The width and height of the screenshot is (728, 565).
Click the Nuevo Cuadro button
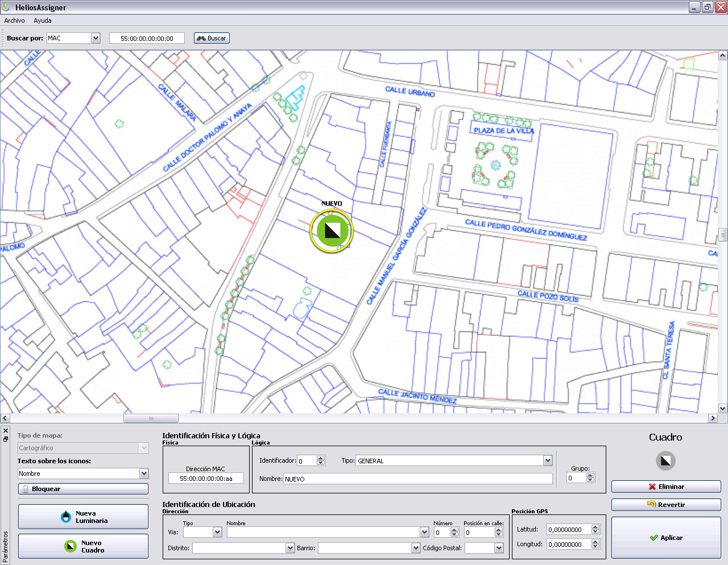[x=83, y=546]
